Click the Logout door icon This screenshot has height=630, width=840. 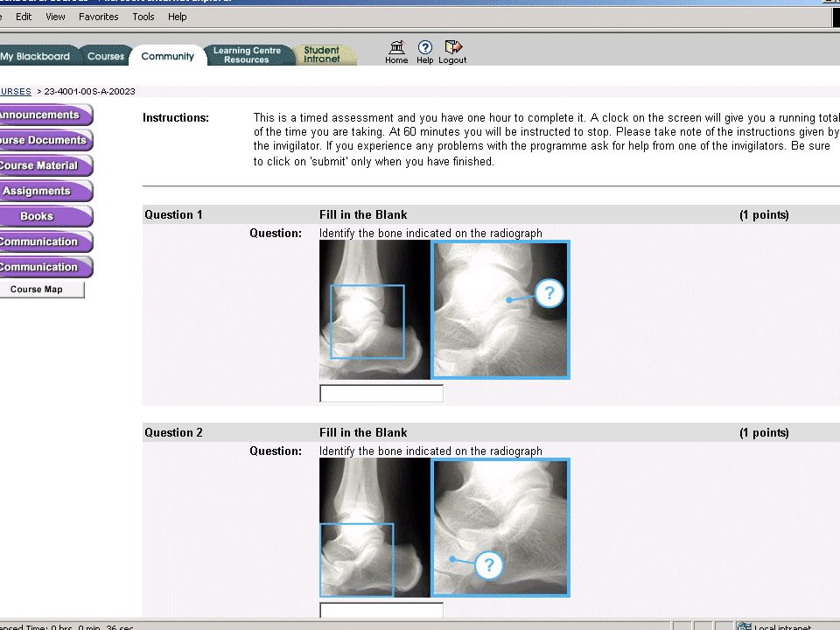tap(453, 47)
